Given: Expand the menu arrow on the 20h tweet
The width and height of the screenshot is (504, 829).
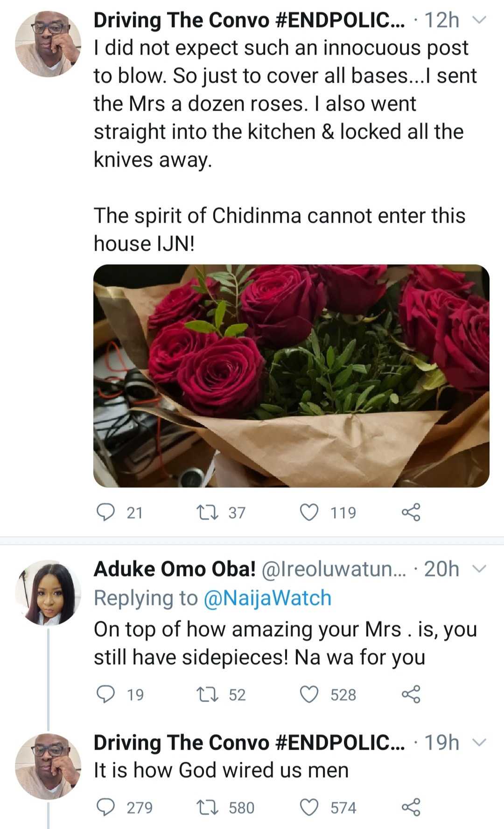Looking at the screenshot, I should point(479,569).
